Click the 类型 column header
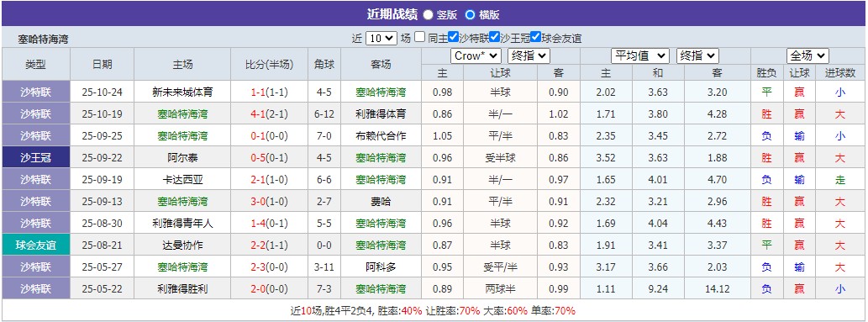This screenshot has height=322, width=868. [36, 64]
